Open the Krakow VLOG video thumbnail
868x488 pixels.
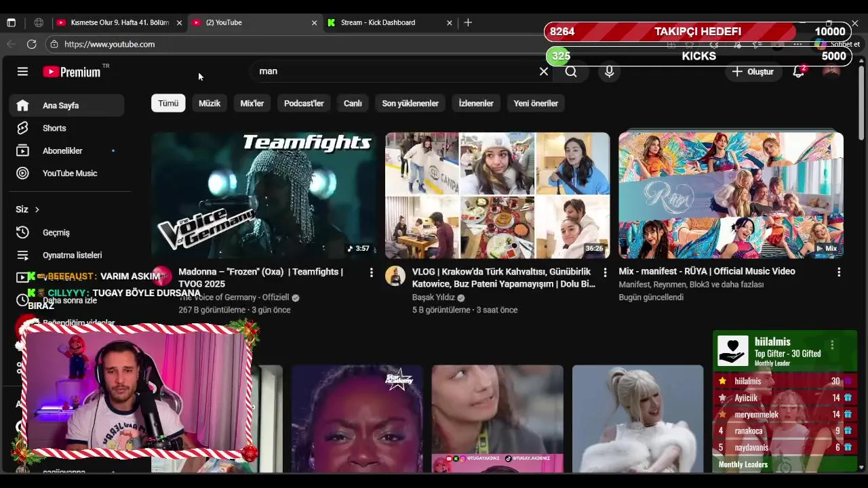498,195
